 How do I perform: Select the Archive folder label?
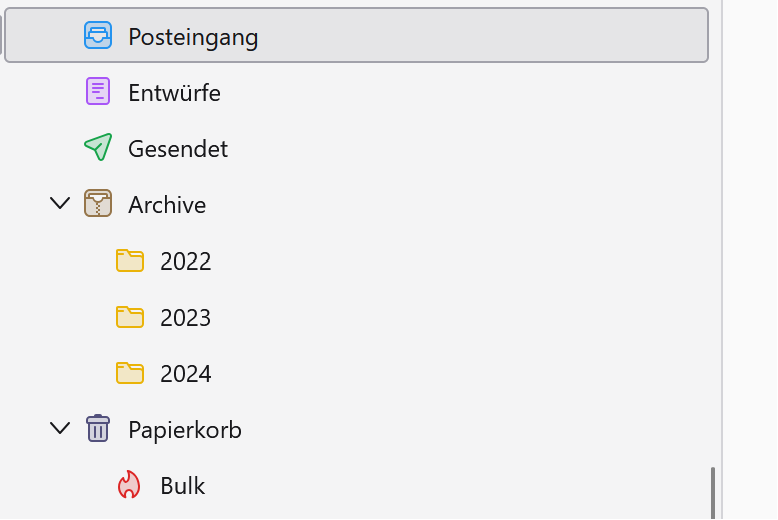coord(167,205)
